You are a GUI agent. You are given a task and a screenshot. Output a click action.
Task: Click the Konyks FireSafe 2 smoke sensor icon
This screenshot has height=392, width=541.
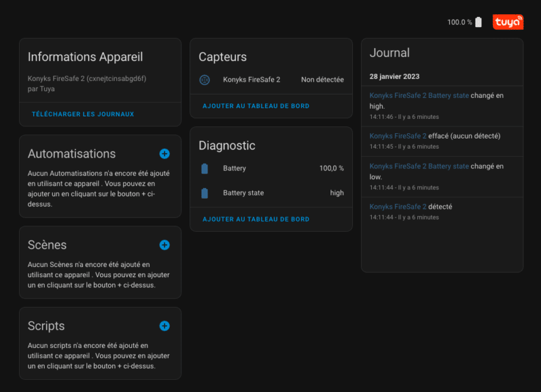205,80
